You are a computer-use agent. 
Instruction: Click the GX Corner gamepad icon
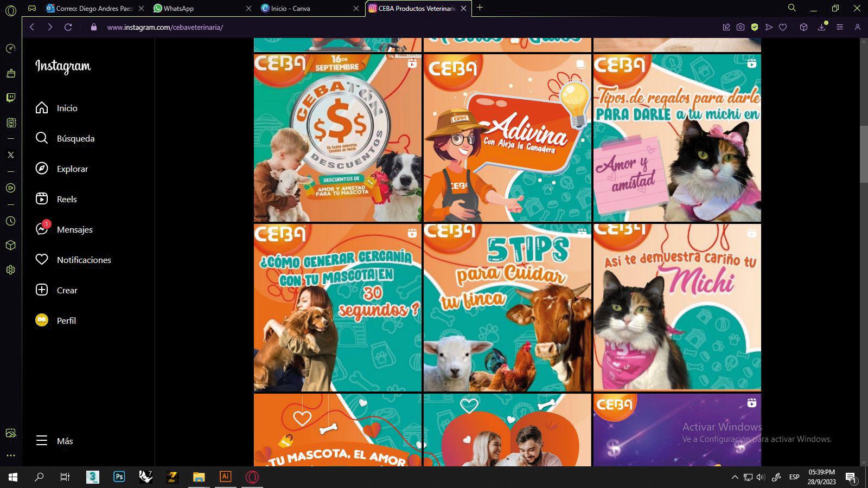[32, 8]
